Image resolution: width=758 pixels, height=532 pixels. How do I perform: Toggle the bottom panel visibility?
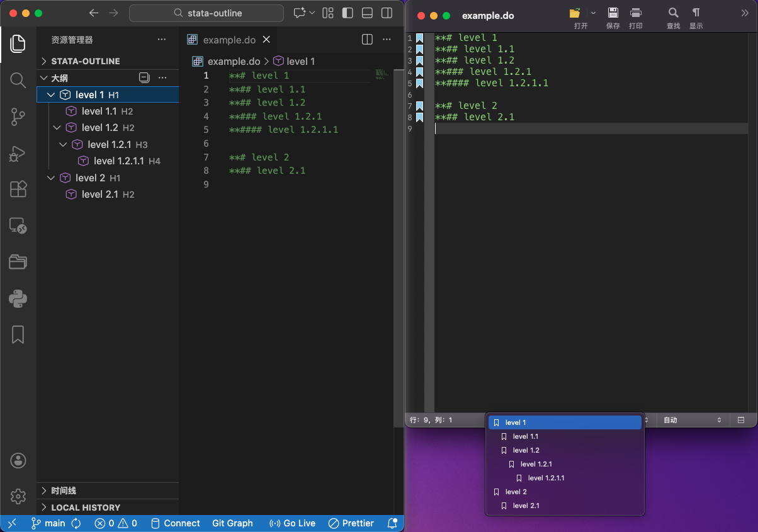click(368, 13)
